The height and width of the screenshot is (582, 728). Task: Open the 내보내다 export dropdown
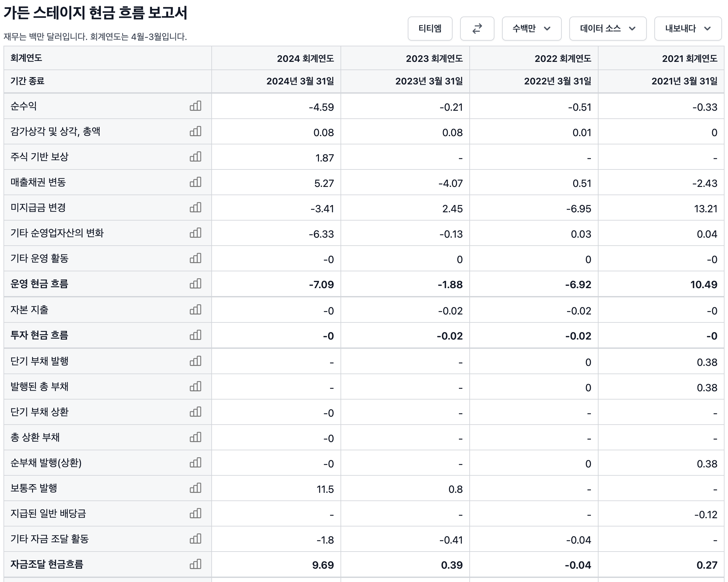(687, 29)
